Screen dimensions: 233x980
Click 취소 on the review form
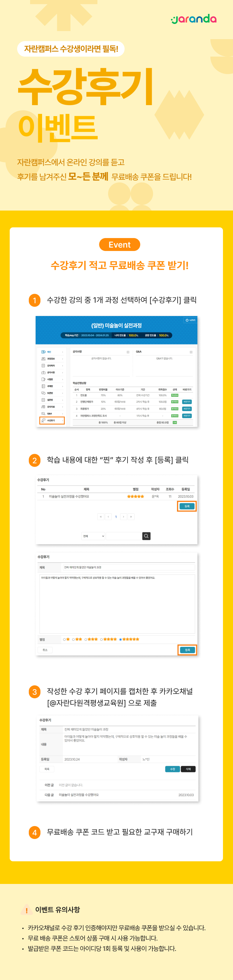click(x=45, y=650)
